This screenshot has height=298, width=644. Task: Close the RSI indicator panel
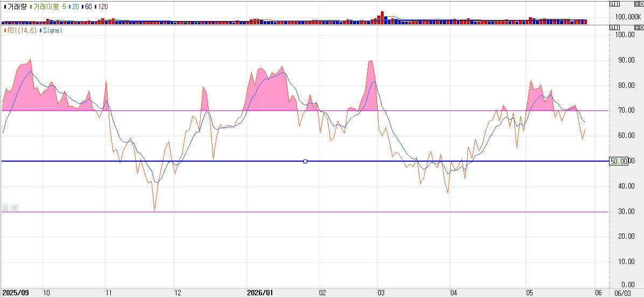click(x=641, y=27)
